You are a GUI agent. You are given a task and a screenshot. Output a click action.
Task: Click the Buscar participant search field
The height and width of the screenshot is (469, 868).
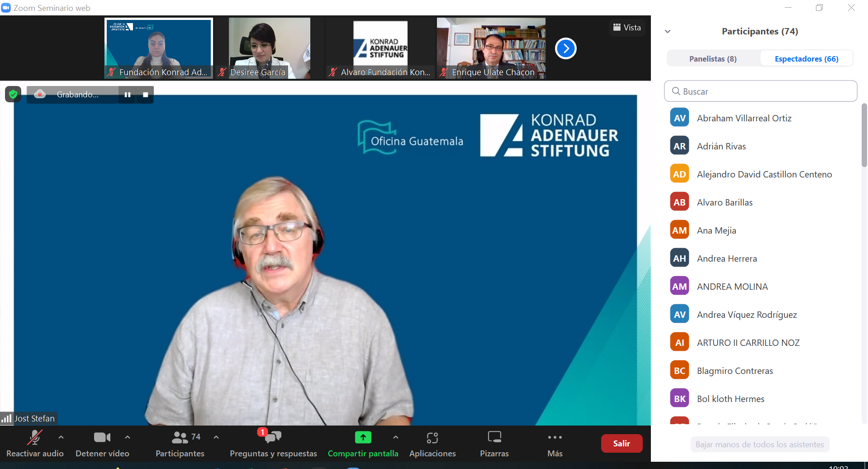pos(760,91)
